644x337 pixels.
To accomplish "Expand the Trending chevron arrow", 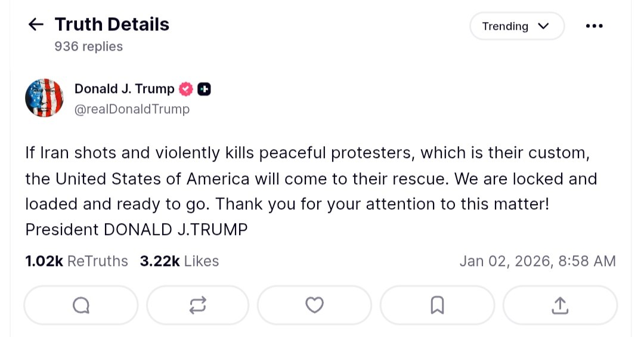I will pyautogui.click(x=543, y=26).
